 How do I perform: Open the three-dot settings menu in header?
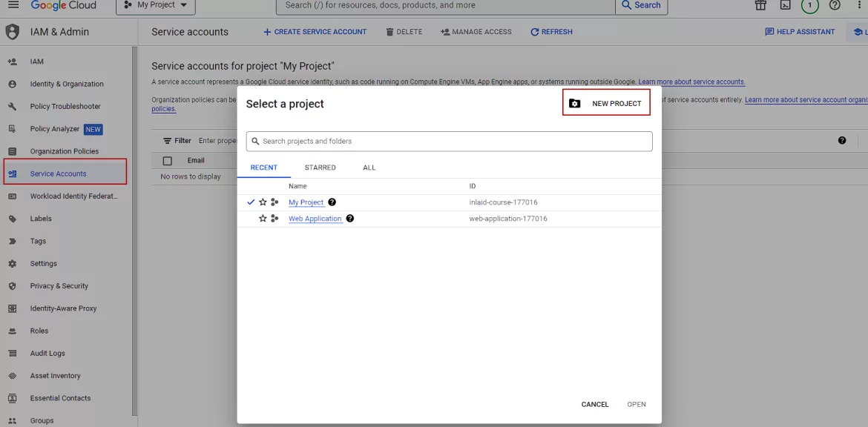860,5
